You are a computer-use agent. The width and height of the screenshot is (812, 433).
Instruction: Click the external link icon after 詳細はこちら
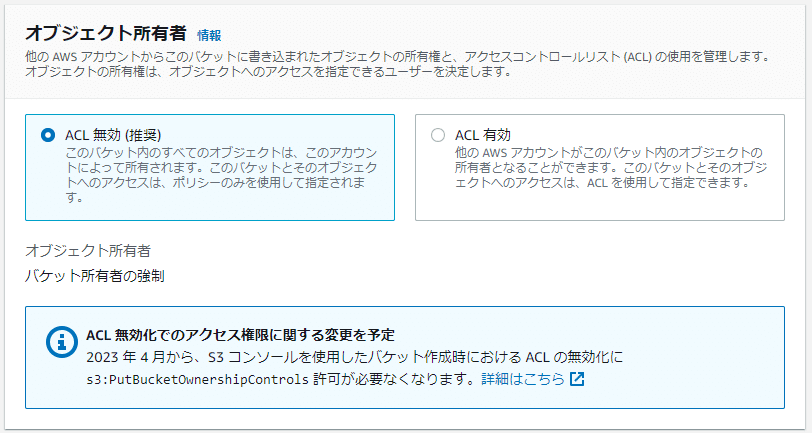pos(577,379)
